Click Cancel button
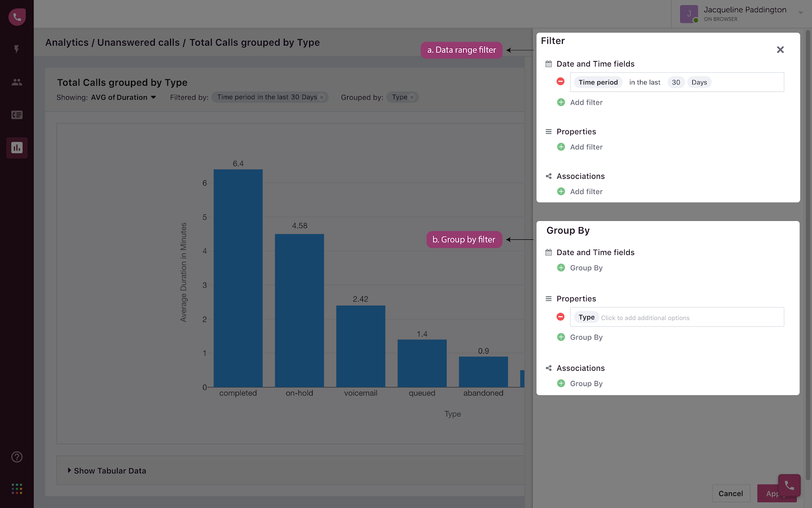This screenshot has height=508, width=812. tap(731, 493)
